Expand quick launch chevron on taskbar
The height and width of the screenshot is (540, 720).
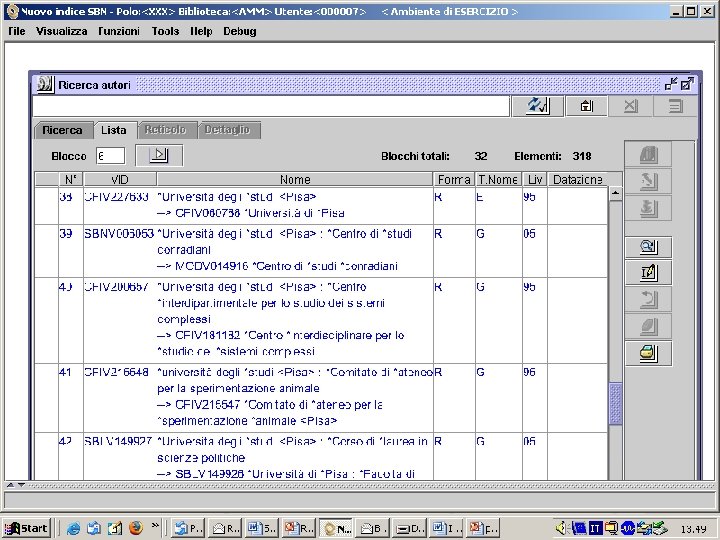pyautogui.click(x=155, y=525)
